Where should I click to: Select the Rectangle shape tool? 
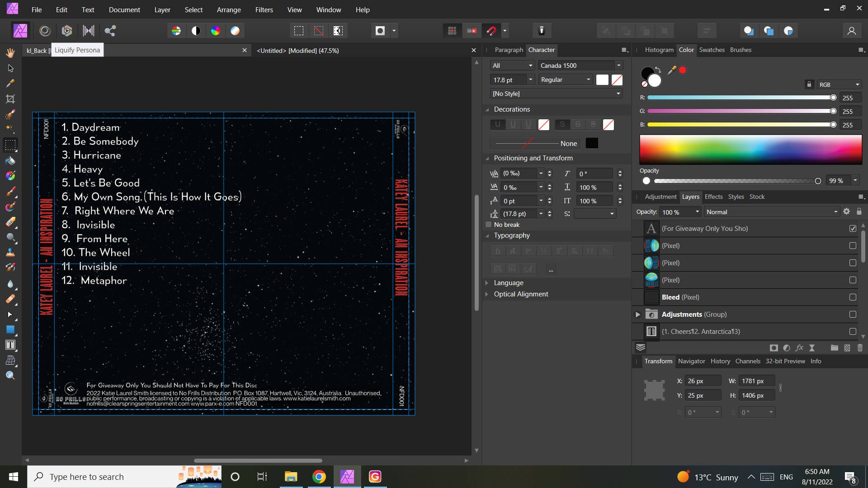(x=10, y=329)
